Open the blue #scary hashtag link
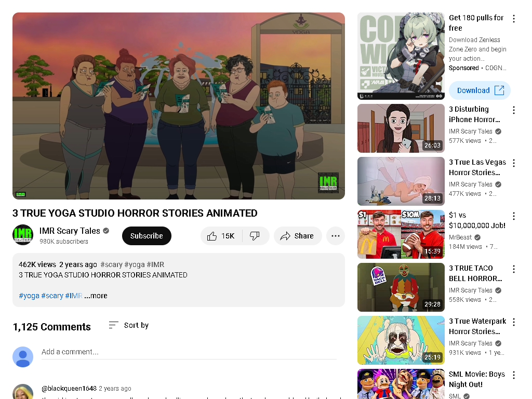Viewport: 532px width, 399px height. pyautogui.click(x=52, y=296)
